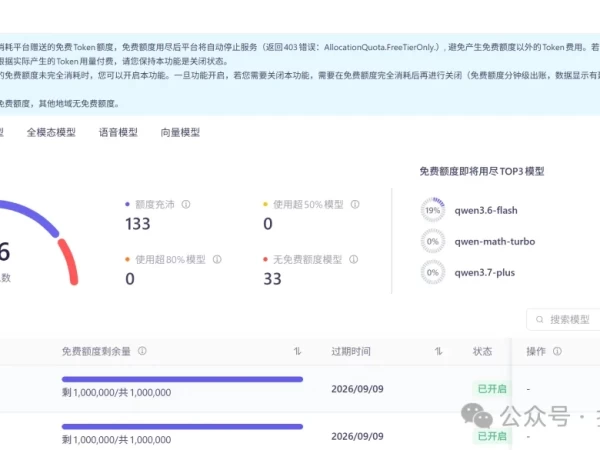Click the 19% ring for qwen3.6-flash
The height and width of the screenshot is (450, 600).
(433, 210)
